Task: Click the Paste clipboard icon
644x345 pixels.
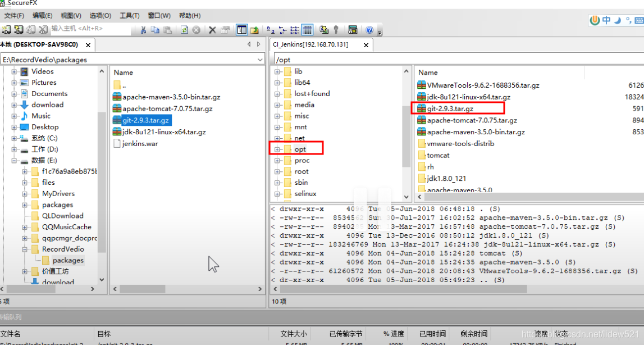Action: click(167, 30)
